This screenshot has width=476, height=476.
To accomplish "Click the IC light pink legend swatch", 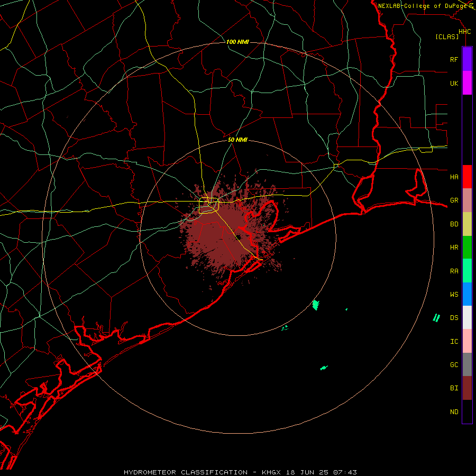I will tap(467, 341).
